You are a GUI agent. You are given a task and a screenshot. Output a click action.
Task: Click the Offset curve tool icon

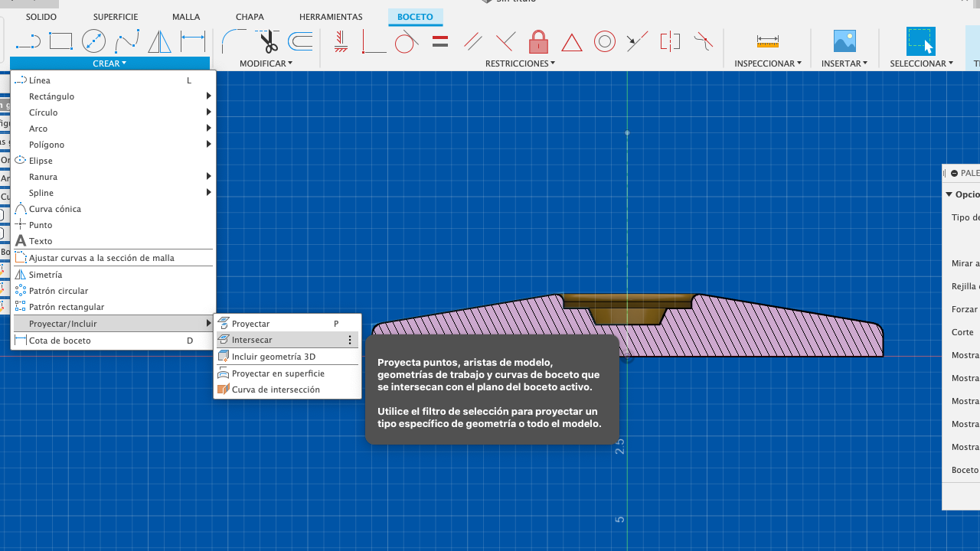(x=300, y=41)
